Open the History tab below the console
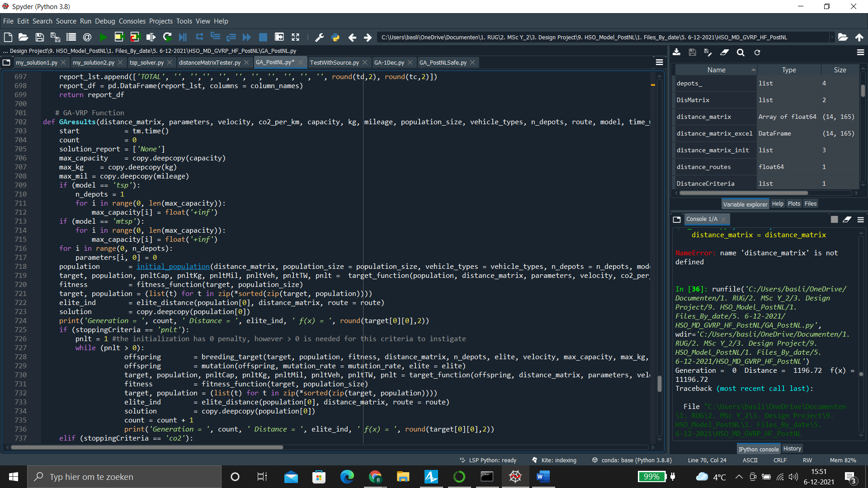 (x=792, y=448)
